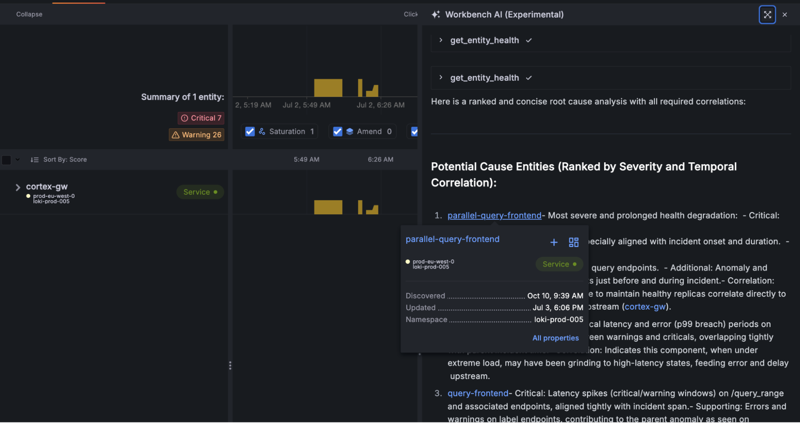Toggle the Amend checkbox

pyautogui.click(x=337, y=132)
